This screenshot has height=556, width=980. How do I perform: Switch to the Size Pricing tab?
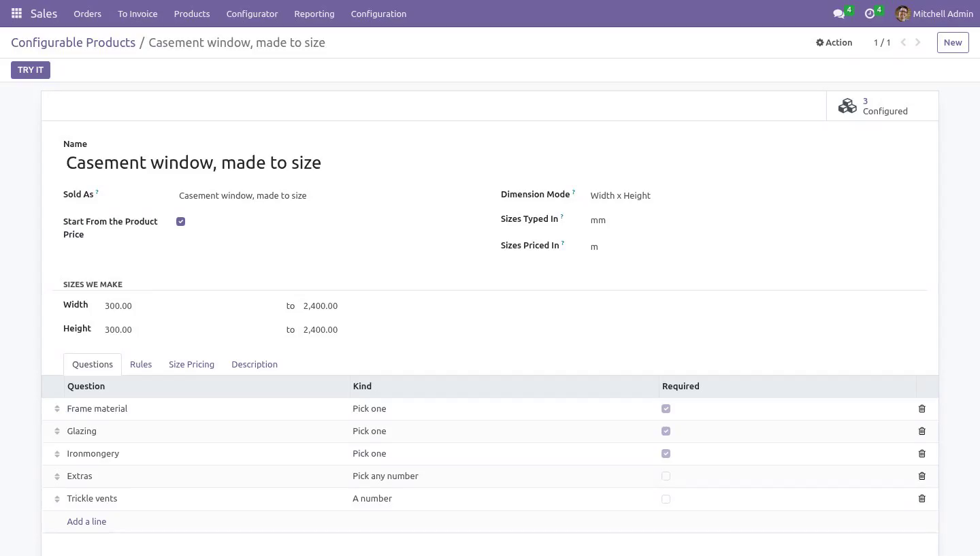tap(191, 365)
